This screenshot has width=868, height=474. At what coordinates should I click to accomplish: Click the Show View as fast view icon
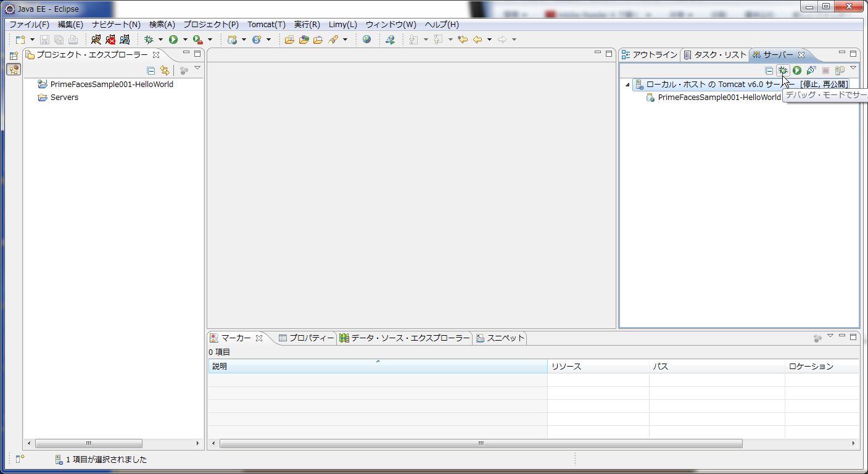pos(20,459)
